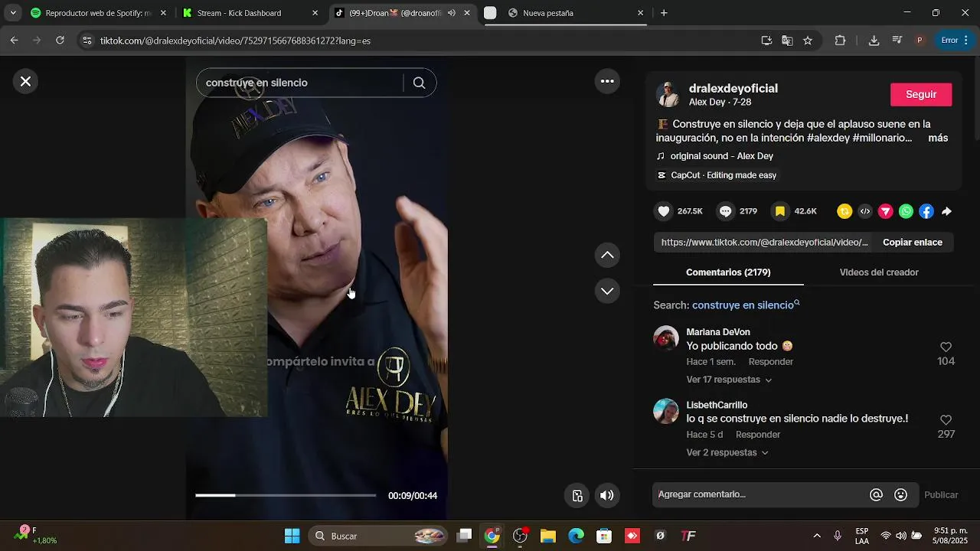Open the Chrome Error menu button

click(x=955, y=41)
